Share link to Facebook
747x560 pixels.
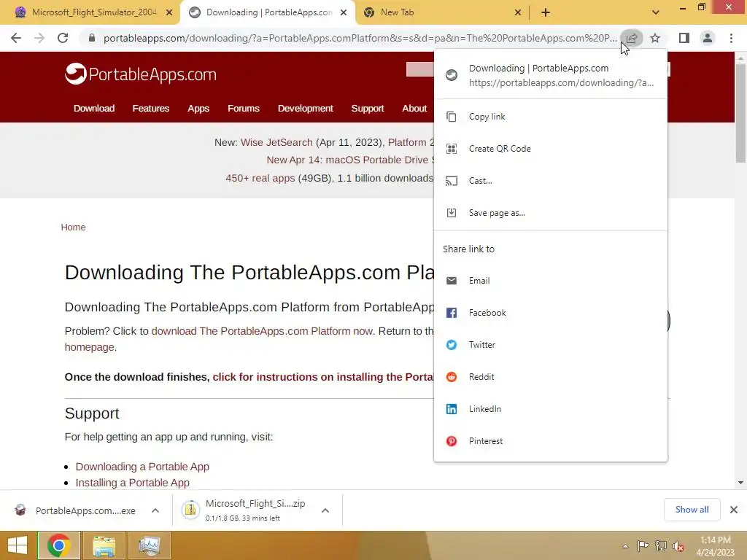click(551, 313)
